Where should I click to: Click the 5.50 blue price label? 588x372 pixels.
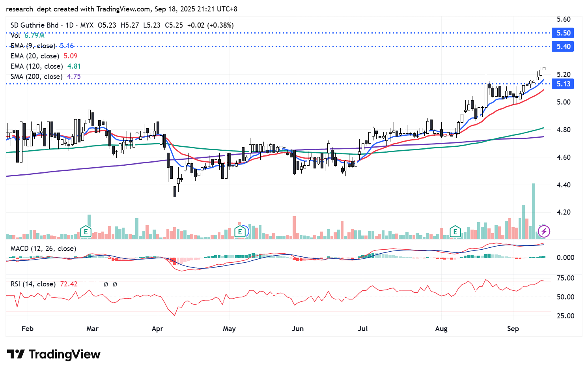coord(563,33)
